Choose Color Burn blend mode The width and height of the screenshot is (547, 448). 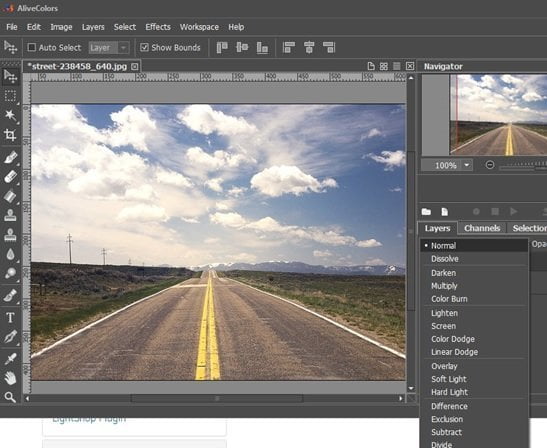click(x=474, y=299)
